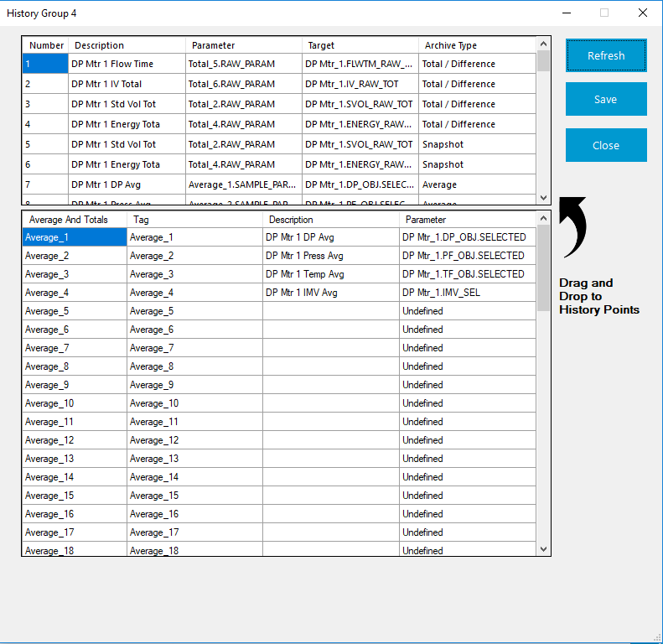Viewport: 663px width, 644px height.
Task: Select the DP Mtr 1 IV Total cell
Action: (127, 84)
